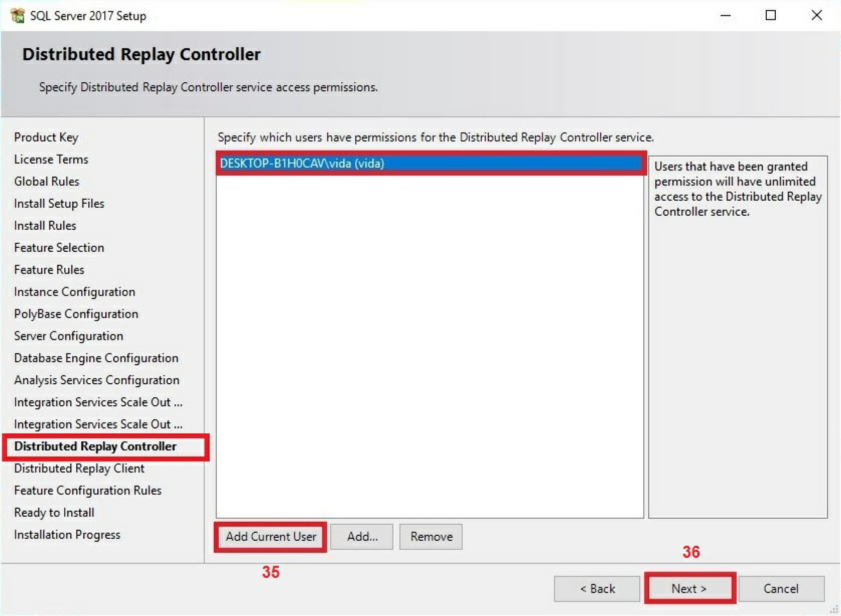Viewport: 841px width, 616px height.
Task: Click the Global Rules step
Action: pyautogui.click(x=47, y=182)
